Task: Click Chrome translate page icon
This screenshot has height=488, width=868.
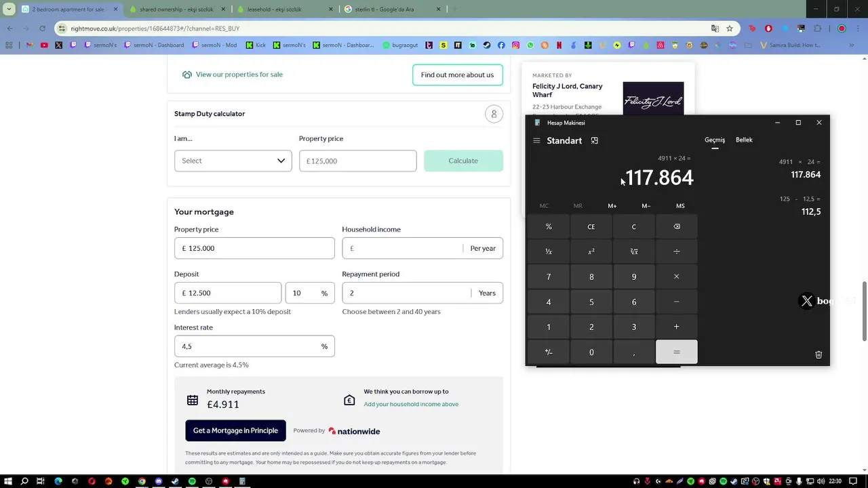Action: [x=715, y=28]
